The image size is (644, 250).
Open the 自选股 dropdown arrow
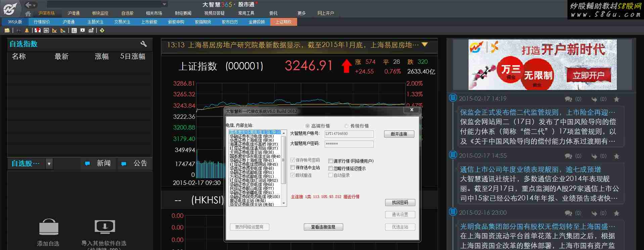[x=49, y=164]
